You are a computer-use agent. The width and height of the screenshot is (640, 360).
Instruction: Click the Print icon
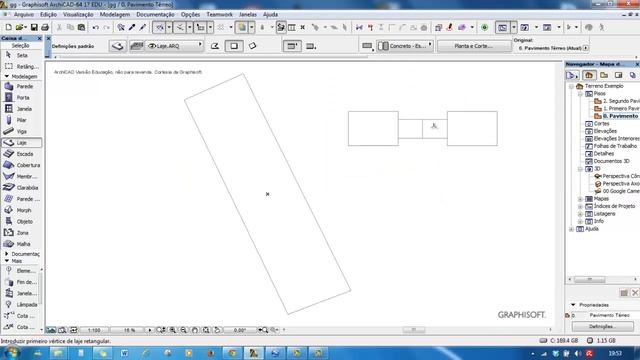click(45, 27)
